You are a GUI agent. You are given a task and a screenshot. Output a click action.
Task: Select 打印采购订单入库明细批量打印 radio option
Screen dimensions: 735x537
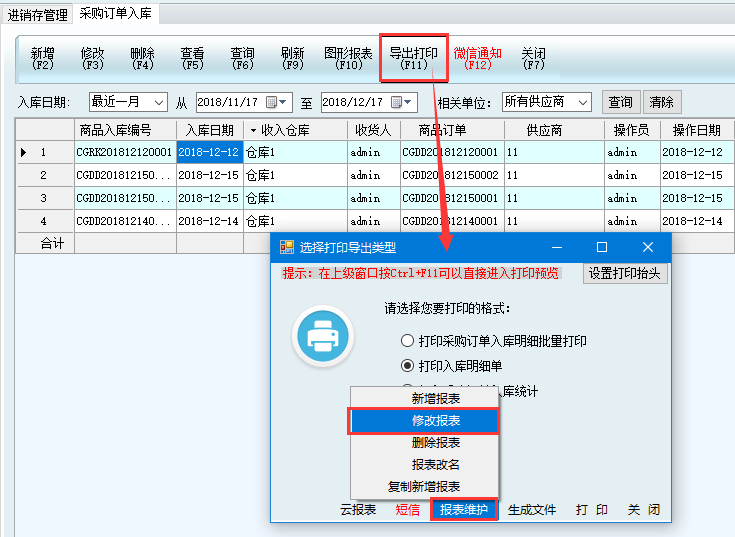coord(407,341)
